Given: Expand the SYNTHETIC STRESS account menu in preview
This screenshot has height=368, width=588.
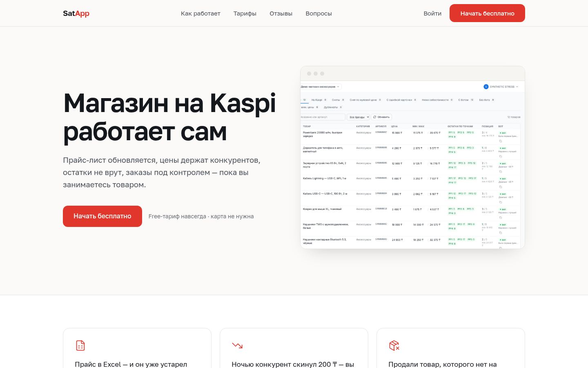Looking at the screenshot, I should tap(501, 87).
